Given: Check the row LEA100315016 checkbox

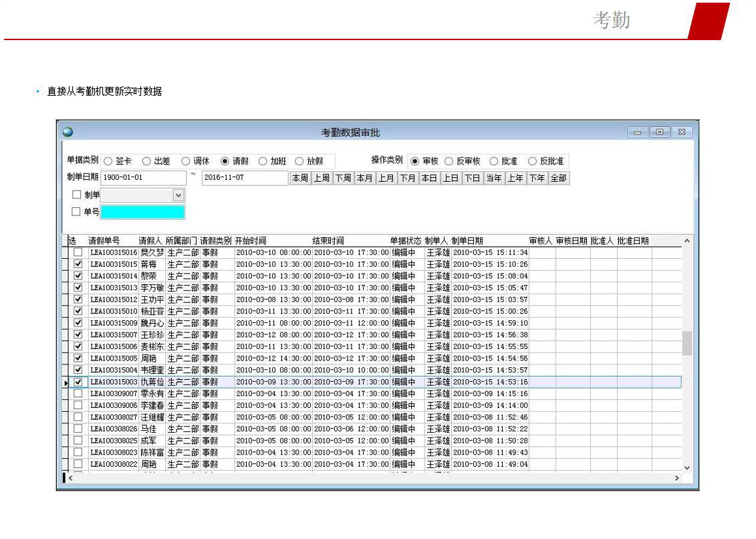Looking at the screenshot, I should click(78, 253).
